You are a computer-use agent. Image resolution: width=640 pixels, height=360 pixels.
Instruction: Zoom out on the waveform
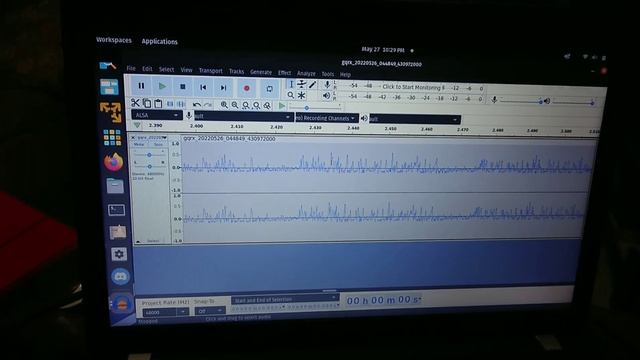(235, 105)
